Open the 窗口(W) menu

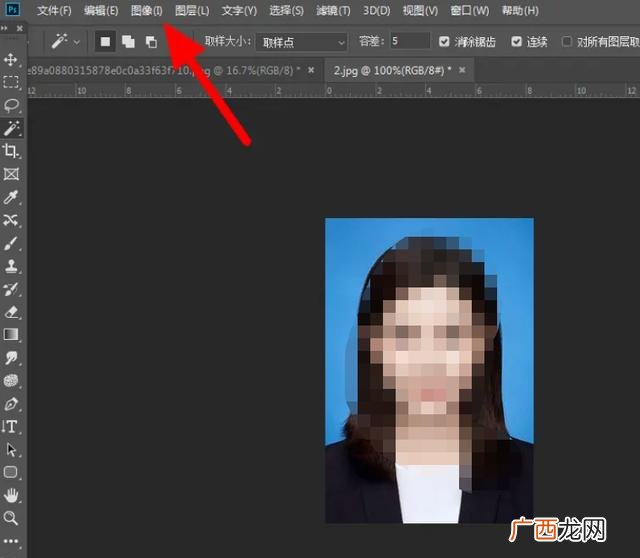pyautogui.click(x=469, y=10)
